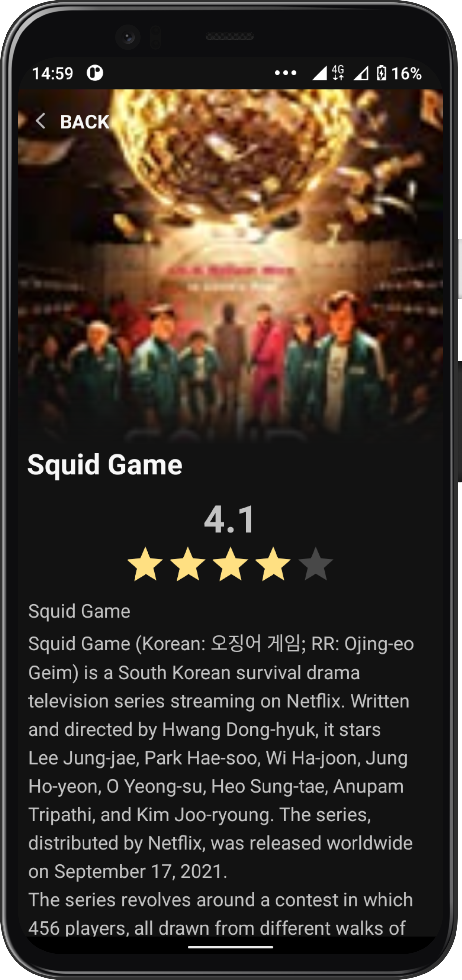Tap the three-dot status overflow indicator
The height and width of the screenshot is (980, 462).
tap(285, 73)
